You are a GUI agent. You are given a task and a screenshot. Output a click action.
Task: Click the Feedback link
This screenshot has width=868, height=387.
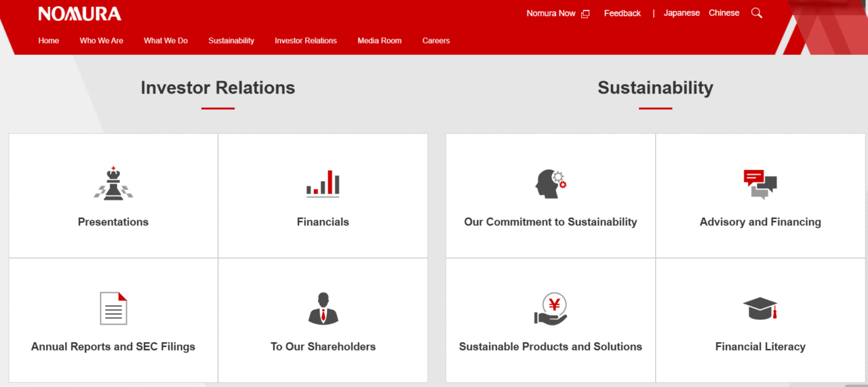point(622,14)
